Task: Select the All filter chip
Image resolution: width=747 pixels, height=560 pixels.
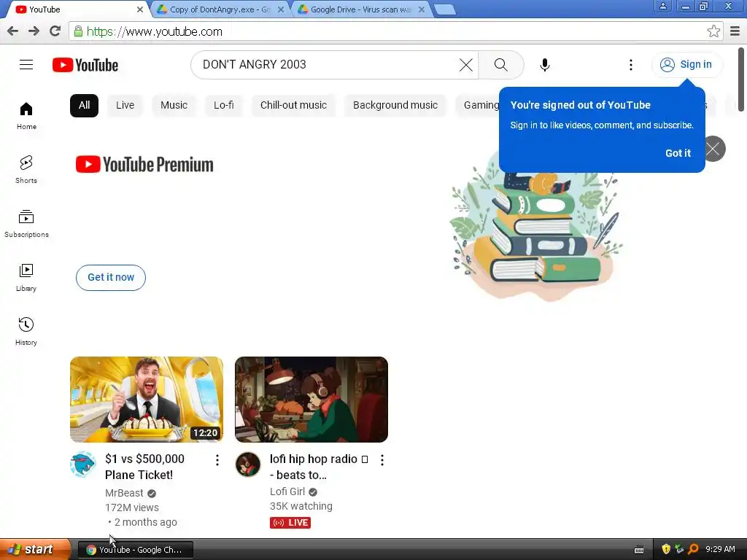Action: point(85,105)
